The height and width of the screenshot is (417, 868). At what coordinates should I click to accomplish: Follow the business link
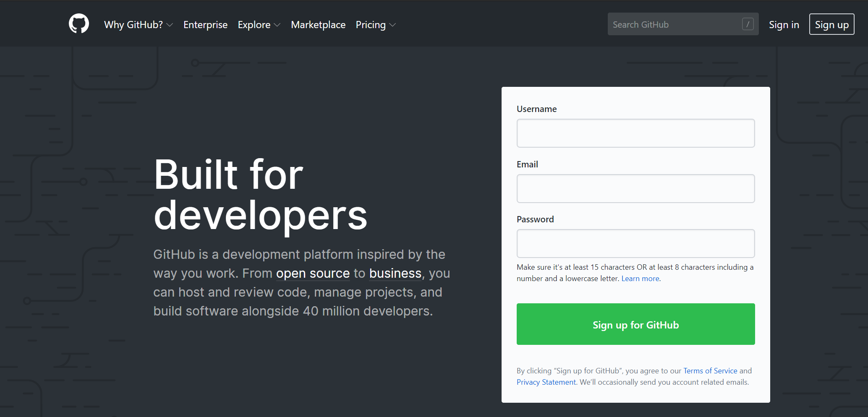(395, 274)
